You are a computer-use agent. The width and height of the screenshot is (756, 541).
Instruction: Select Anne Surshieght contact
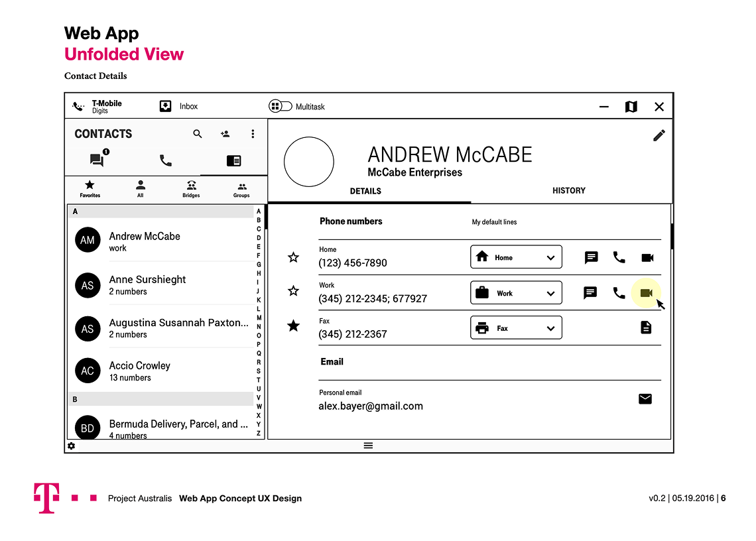162,285
